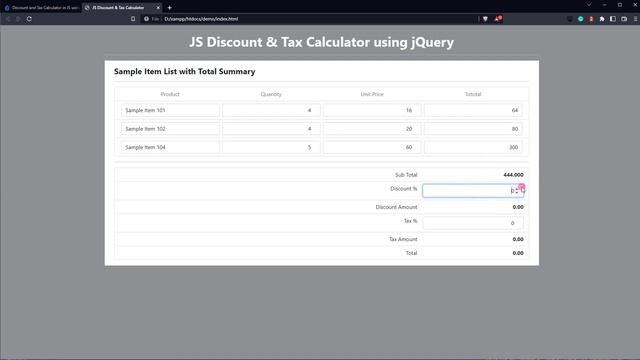The image size is (640, 360).
Task: Edit quantity field for Sample Item 104
Action: [x=271, y=147]
